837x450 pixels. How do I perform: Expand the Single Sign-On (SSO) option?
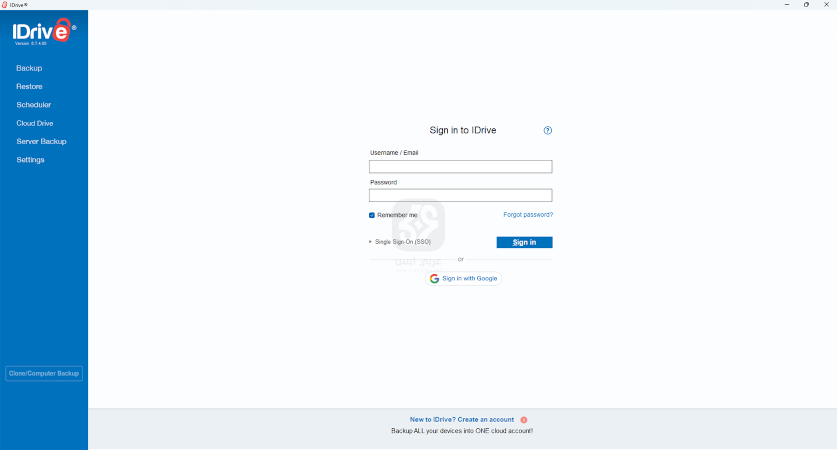point(400,242)
